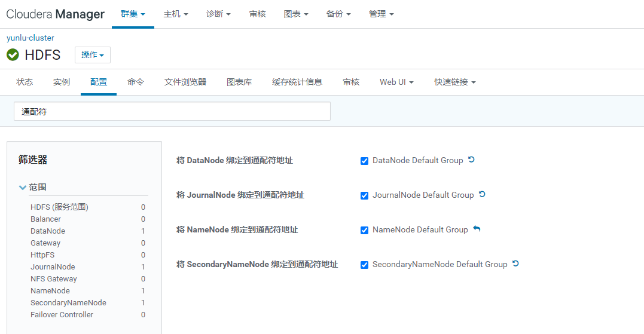Switch to the 命令 tab
644x334 pixels.
click(136, 82)
